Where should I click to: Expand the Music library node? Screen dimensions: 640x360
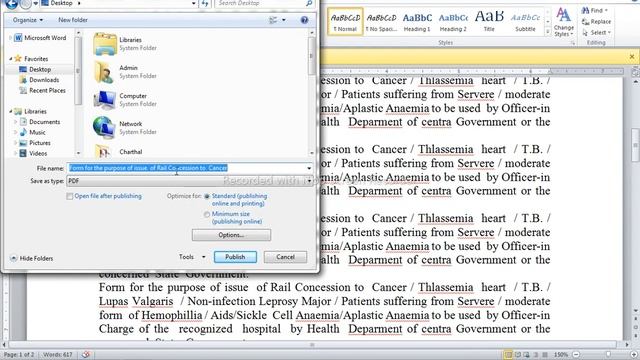pyautogui.click(x=16, y=132)
